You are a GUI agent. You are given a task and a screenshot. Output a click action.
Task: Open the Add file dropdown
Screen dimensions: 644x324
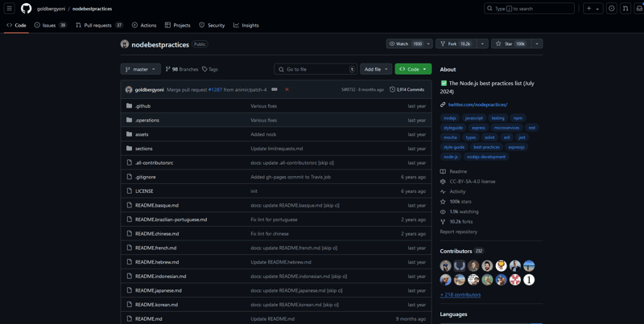(376, 69)
